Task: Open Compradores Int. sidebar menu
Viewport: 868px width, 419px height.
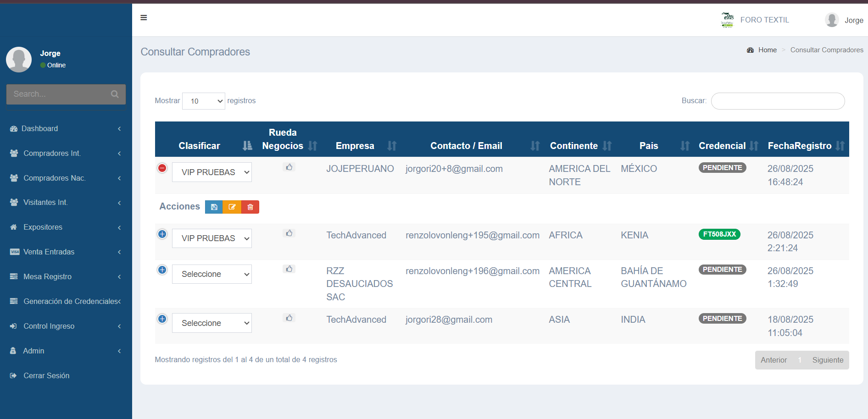Action: tap(52, 154)
